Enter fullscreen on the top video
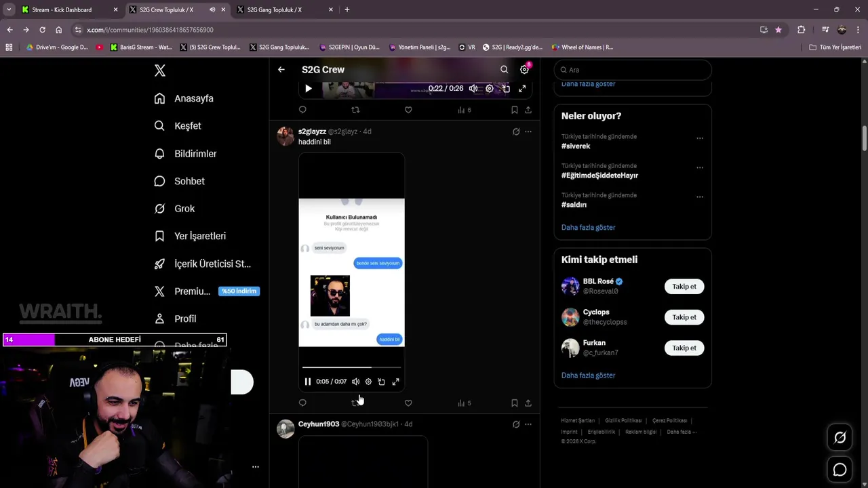868x488 pixels. (x=522, y=89)
